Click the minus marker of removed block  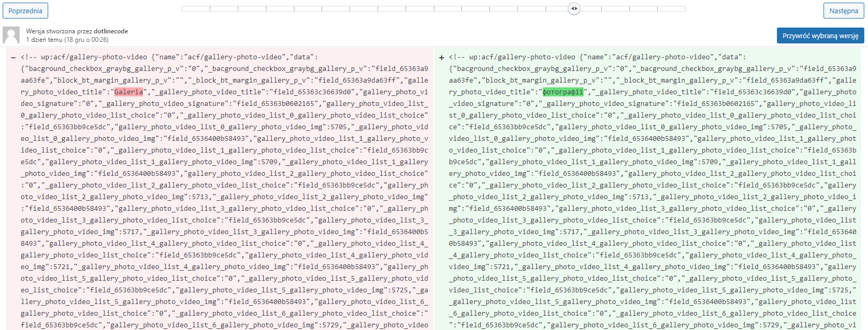coord(13,57)
